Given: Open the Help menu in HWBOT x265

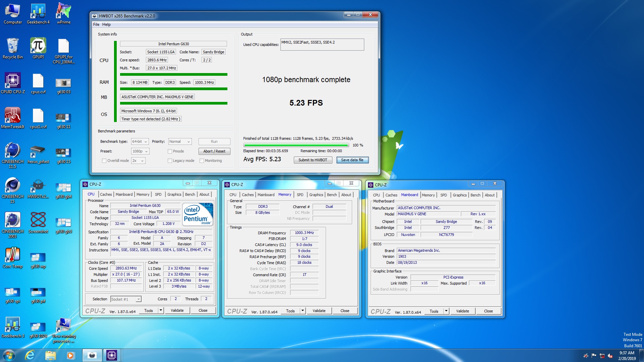Looking at the screenshot, I should 106,24.
